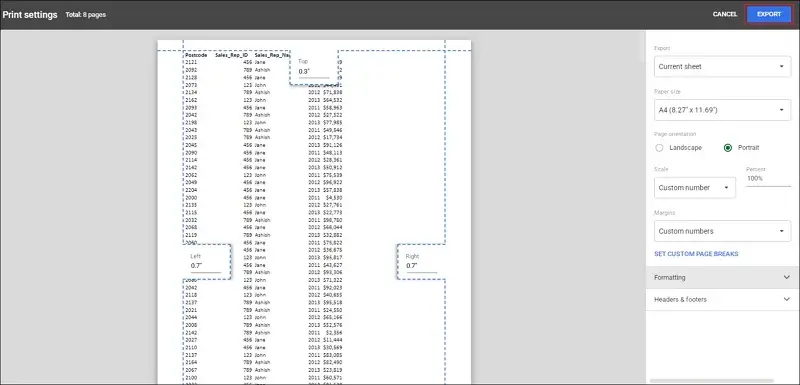This screenshot has width=800, height=385.
Task: Edit the Left margin value field
Action: (x=206, y=266)
